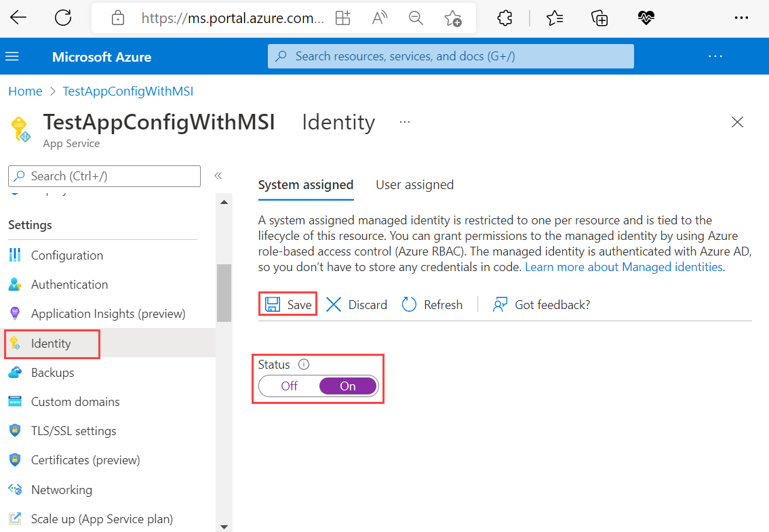The image size is (769, 532).
Task: Click the Got feedback? button
Action: click(x=541, y=304)
